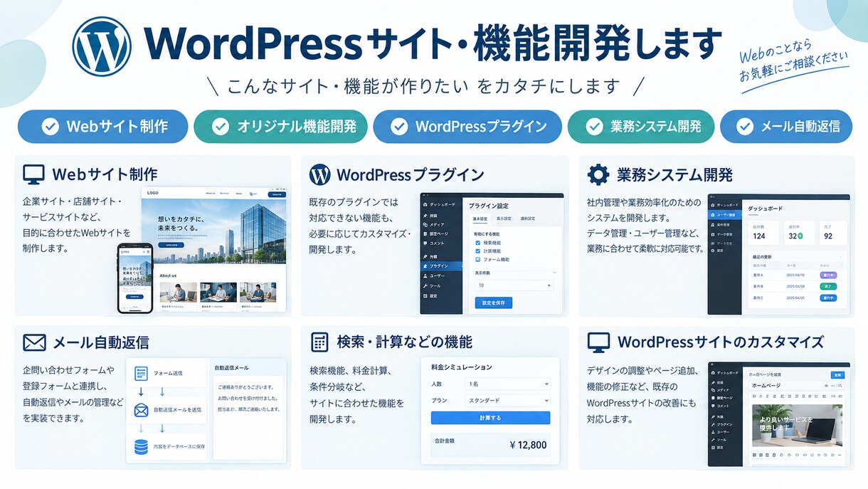This screenshot has height=489, width=868.
Task: Click the WordPressプラグイン pill button
Action: point(467,127)
